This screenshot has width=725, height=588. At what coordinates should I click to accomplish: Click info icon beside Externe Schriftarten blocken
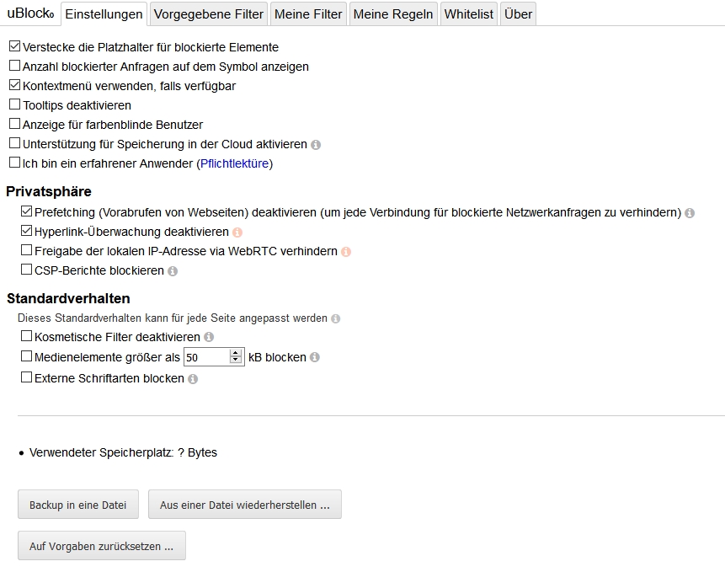pyautogui.click(x=193, y=379)
